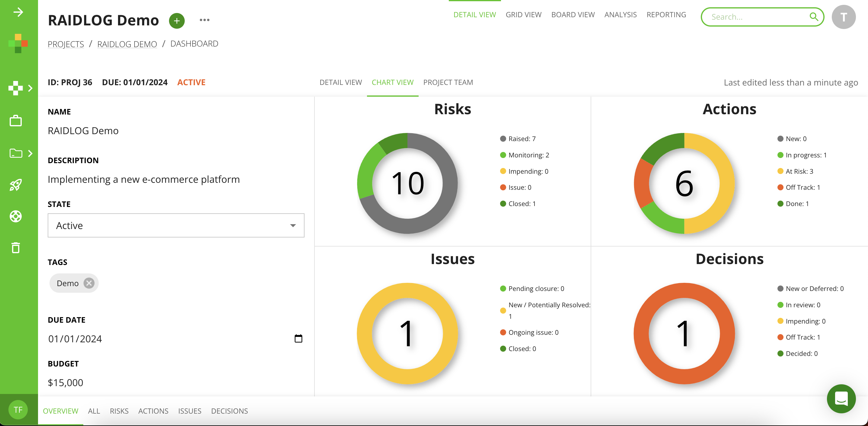868x426 pixels.
Task: Click the folder icon in the sidebar
Action: point(15,153)
